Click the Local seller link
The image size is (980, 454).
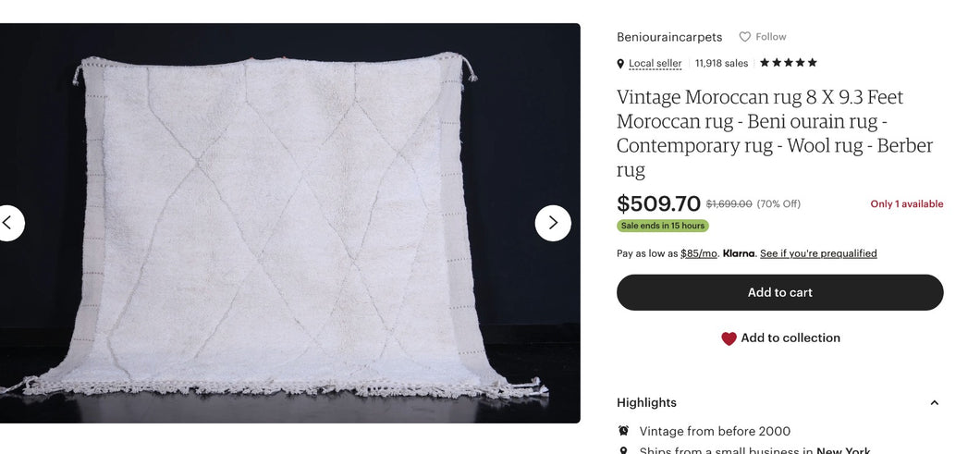[x=655, y=64]
